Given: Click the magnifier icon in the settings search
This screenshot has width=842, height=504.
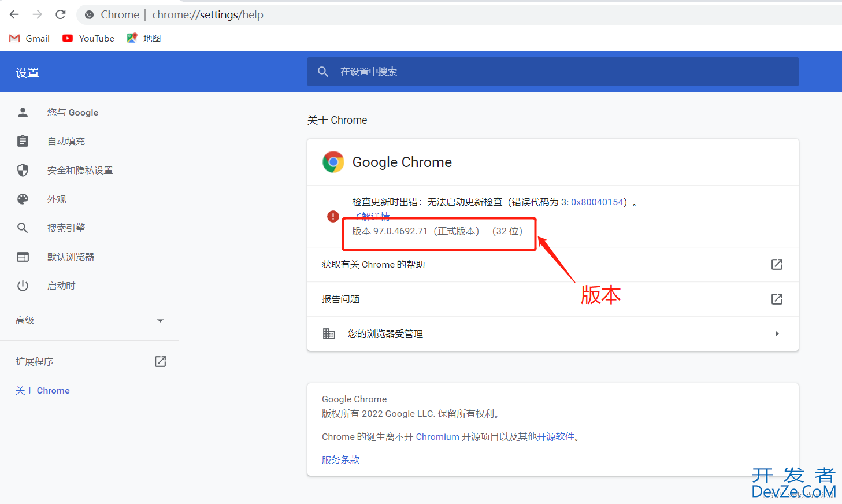Looking at the screenshot, I should coord(323,72).
